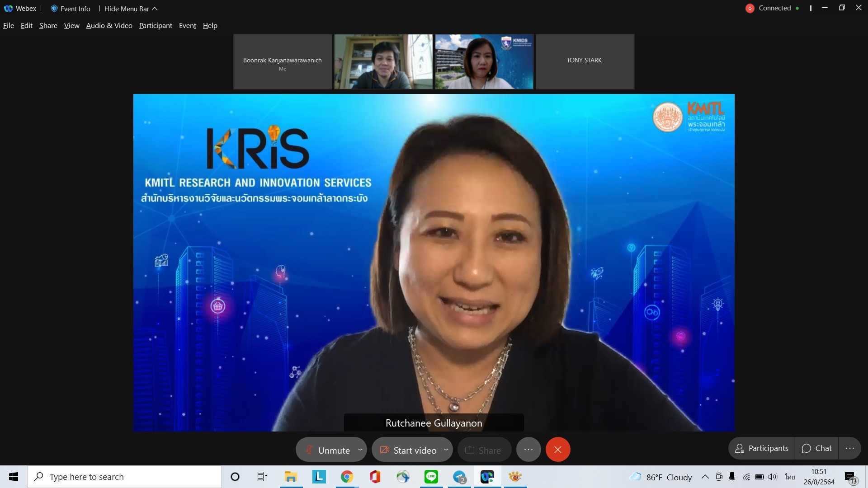868x488 pixels.
Task: Open the Participants panel
Action: coord(762,448)
